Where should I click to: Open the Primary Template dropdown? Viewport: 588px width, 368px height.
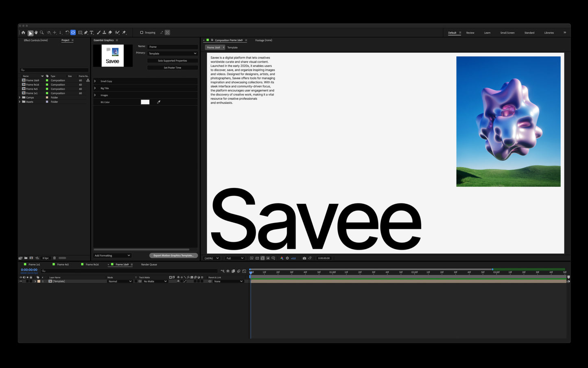173,53
